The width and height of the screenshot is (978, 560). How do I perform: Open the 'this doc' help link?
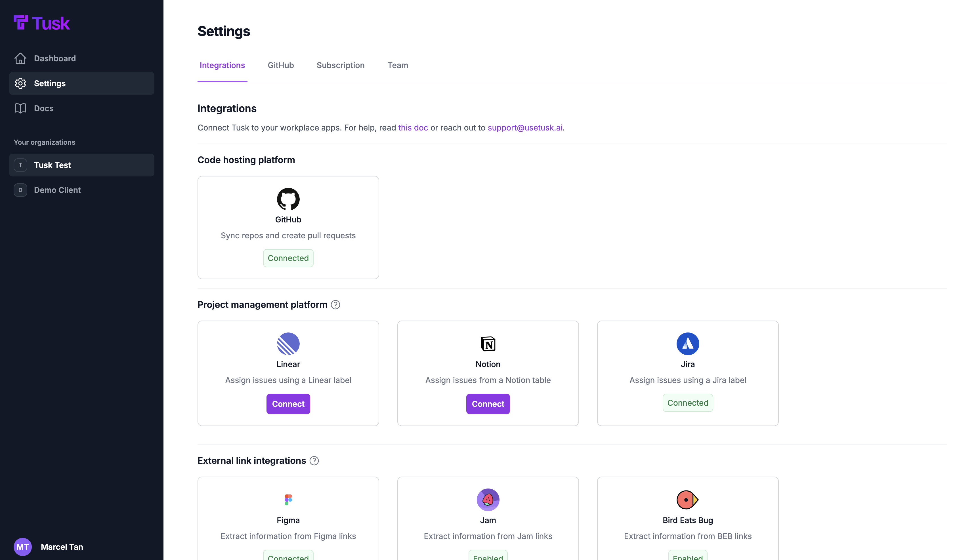(x=413, y=128)
